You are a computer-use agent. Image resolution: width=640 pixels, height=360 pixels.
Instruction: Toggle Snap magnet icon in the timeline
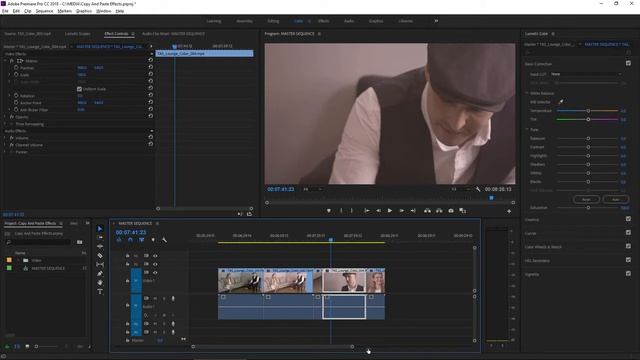coord(130,240)
